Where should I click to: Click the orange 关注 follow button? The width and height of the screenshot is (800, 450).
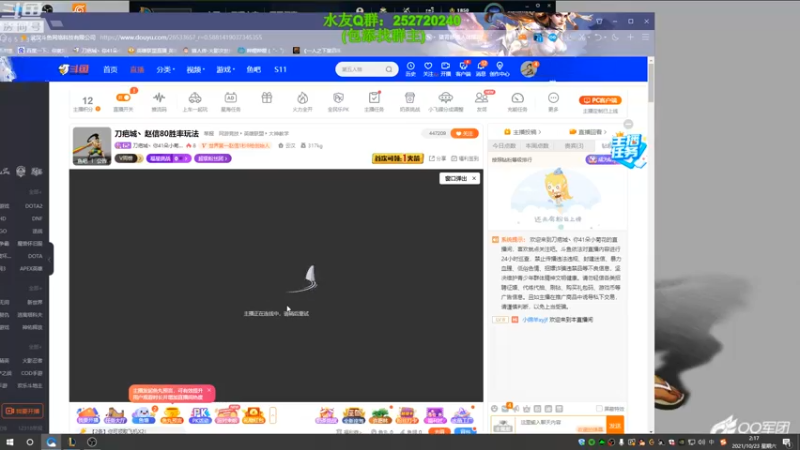[464, 133]
